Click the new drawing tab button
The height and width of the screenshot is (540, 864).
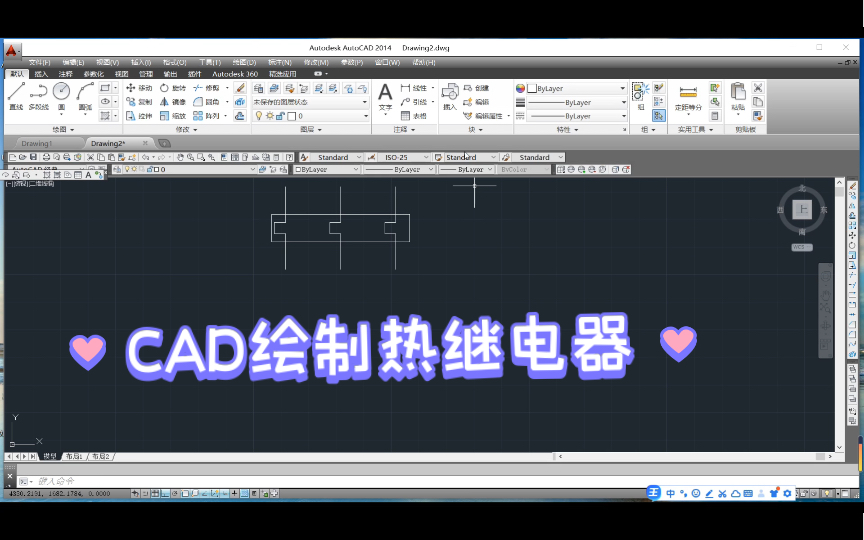[164, 143]
